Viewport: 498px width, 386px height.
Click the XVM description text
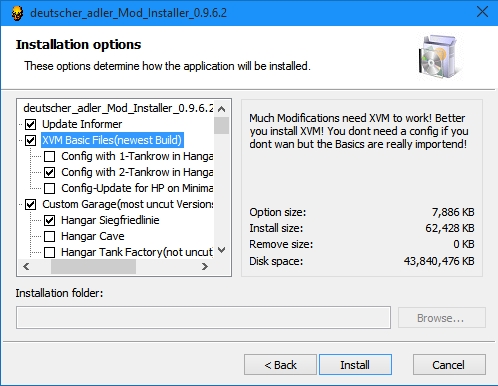[x=359, y=131]
